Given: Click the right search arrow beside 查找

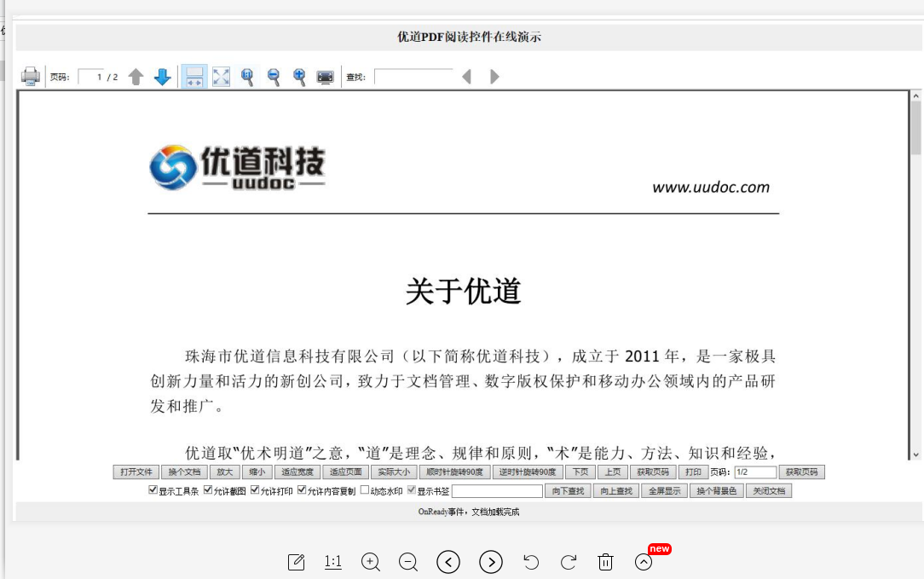Looking at the screenshot, I should [x=494, y=76].
